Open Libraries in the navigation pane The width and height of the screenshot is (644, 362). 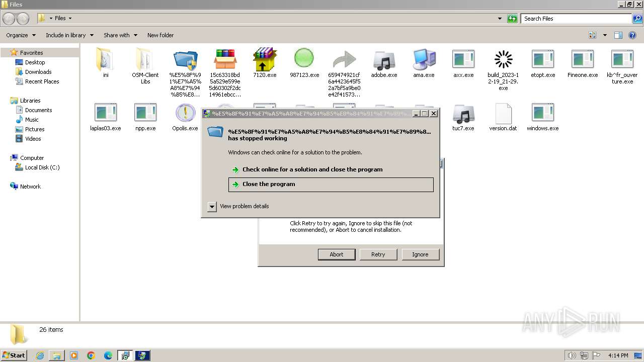tap(30, 101)
